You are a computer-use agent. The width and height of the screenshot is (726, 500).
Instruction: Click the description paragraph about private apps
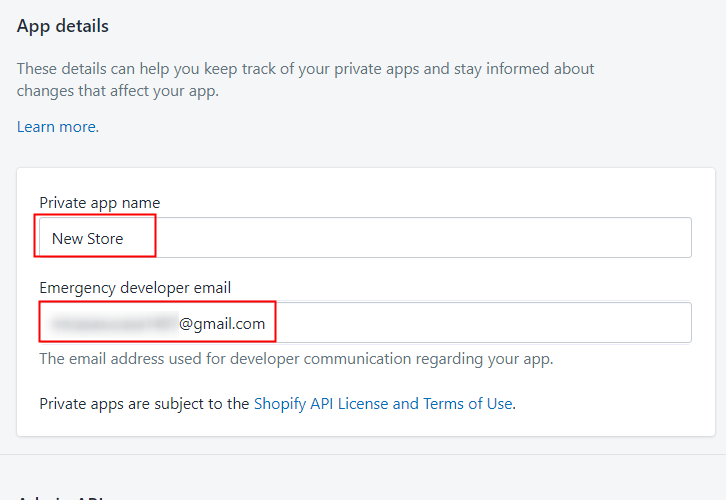tap(305, 80)
